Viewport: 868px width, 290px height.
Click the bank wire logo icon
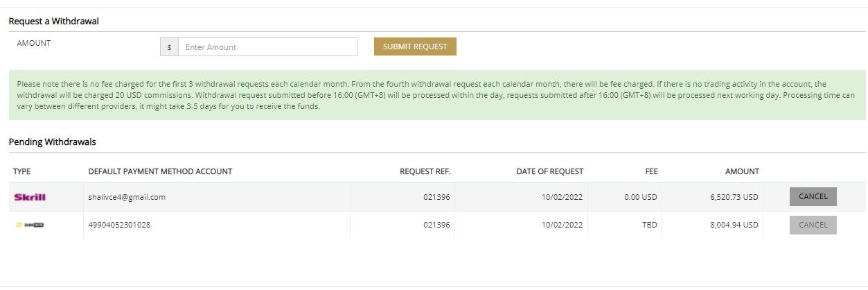point(30,225)
